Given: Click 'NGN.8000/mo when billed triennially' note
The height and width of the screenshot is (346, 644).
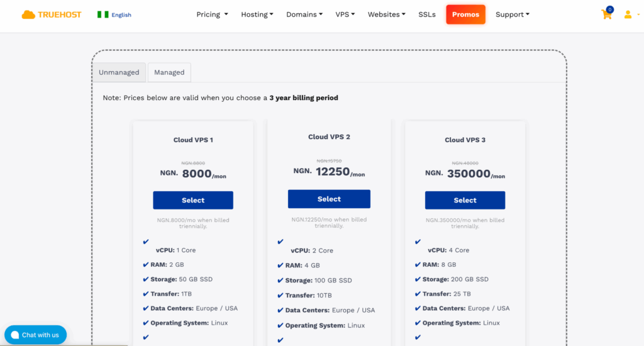Looking at the screenshot, I should tap(193, 223).
